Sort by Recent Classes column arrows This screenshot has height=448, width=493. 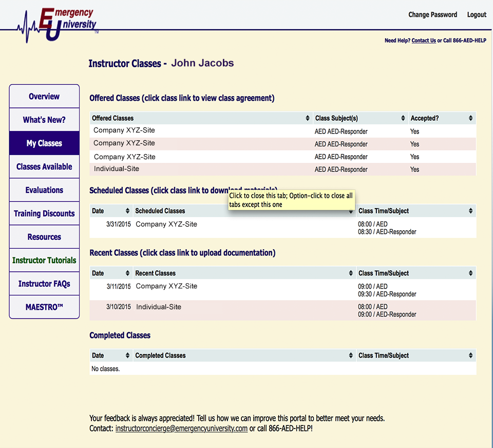tap(351, 273)
